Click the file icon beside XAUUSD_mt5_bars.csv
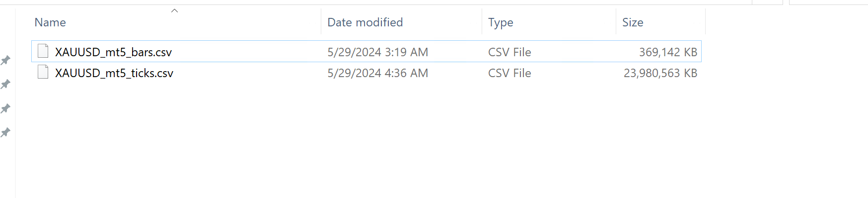 pos(43,51)
